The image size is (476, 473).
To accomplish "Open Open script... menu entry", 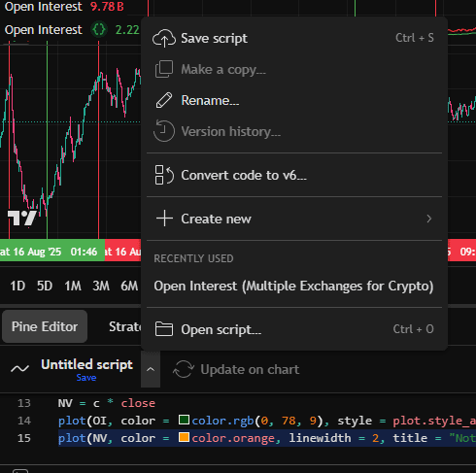I will tap(294, 329).
